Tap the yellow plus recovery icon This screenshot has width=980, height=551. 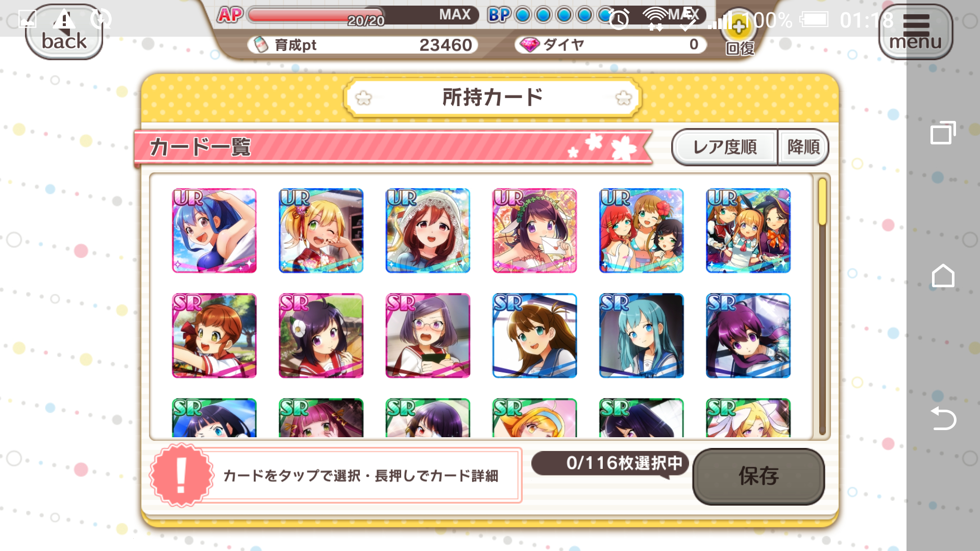coord(739,26)
